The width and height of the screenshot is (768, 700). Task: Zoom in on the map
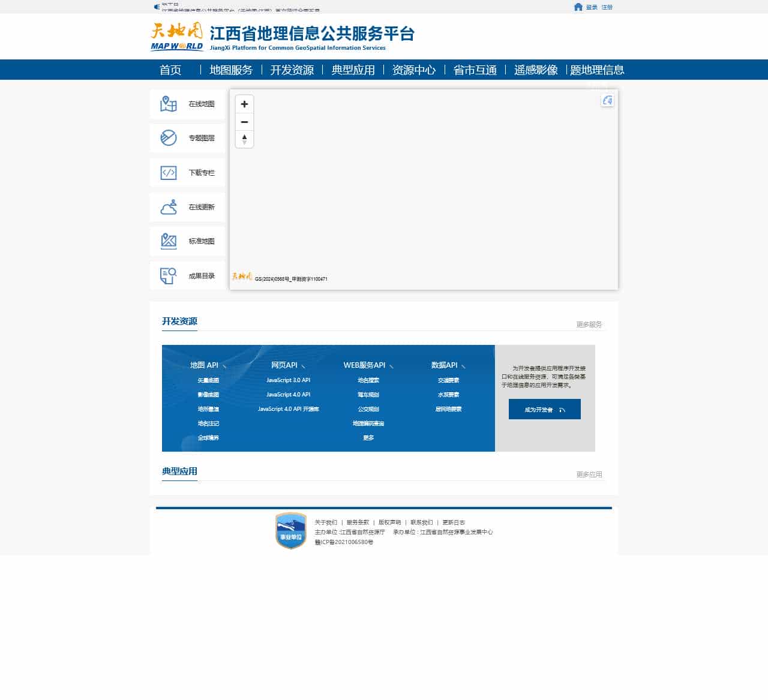click(x=244, y=104)
